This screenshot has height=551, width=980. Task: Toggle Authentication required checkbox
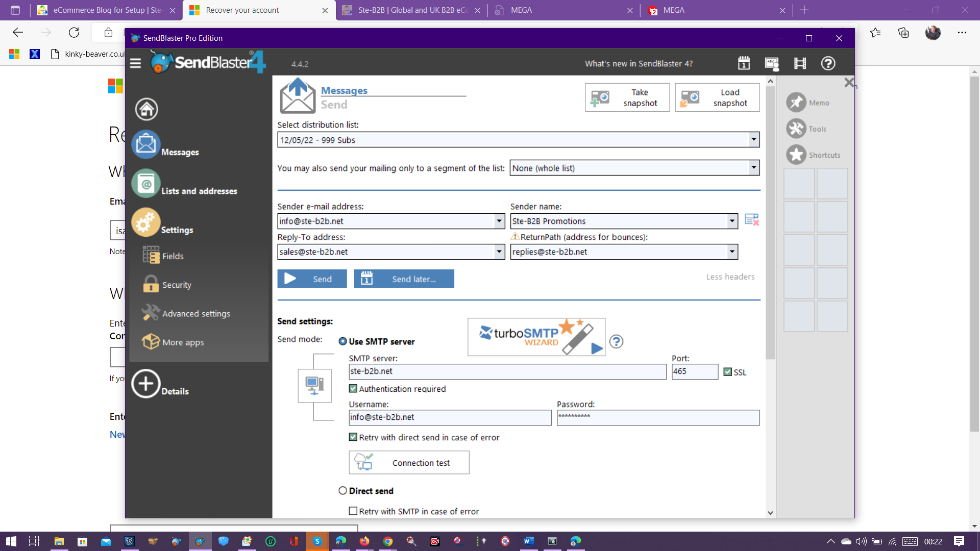(353, 389)
